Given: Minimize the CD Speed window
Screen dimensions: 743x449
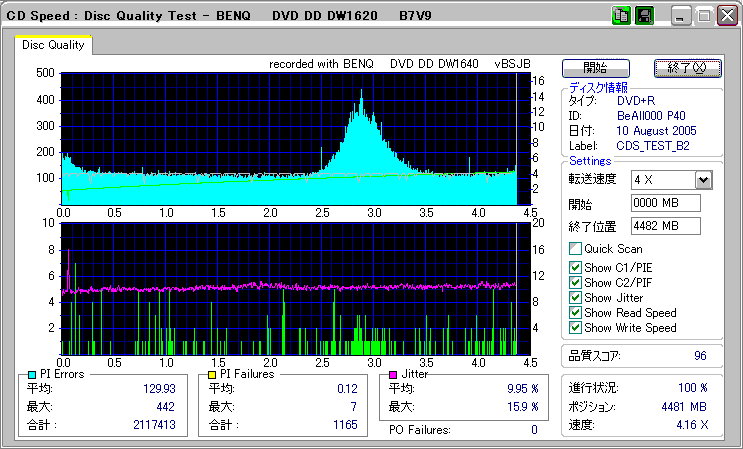Looking at the screenshot, I should [681, 16].
